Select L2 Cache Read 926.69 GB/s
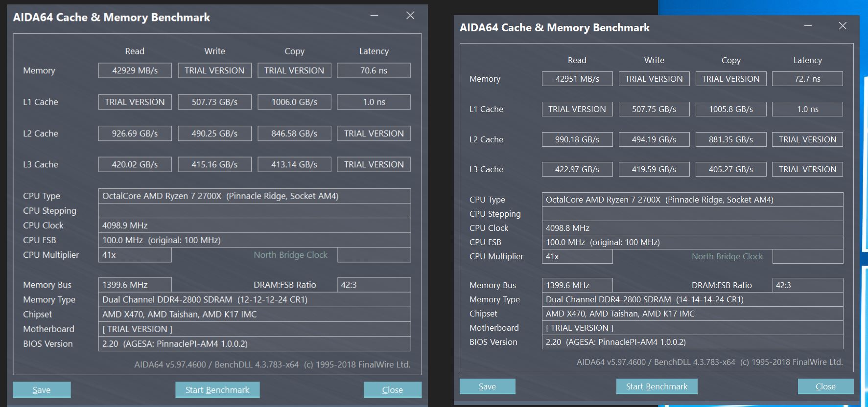Viewport: 868px width, 407px height. 135,133
